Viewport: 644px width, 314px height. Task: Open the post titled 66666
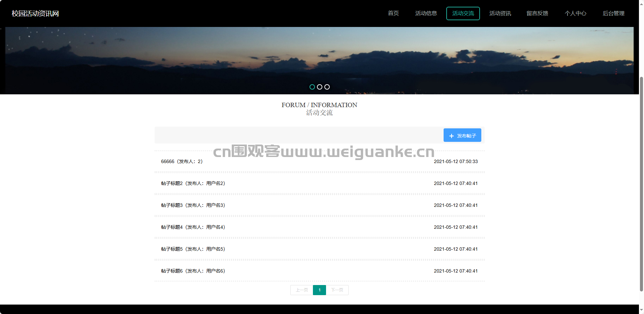(182, 161)
